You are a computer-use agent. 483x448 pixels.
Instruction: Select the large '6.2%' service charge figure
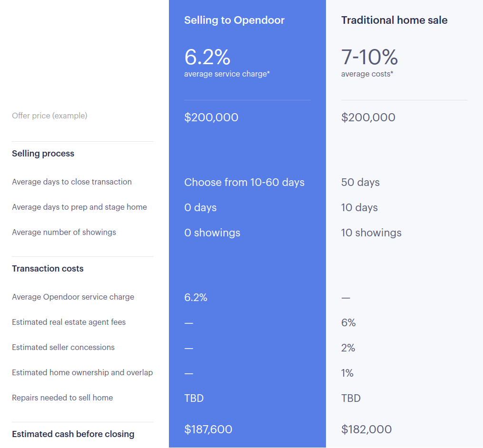pos(207,57)
